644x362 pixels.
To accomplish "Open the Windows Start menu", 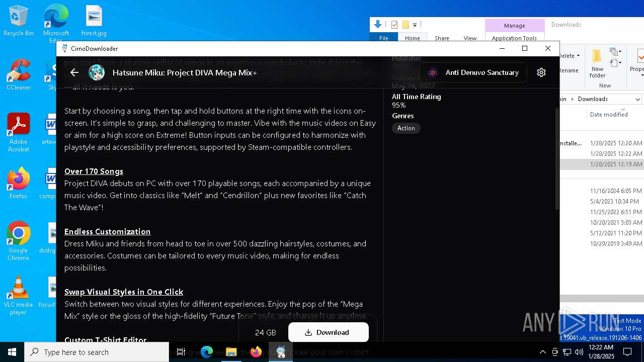I will tap(12, 352).
